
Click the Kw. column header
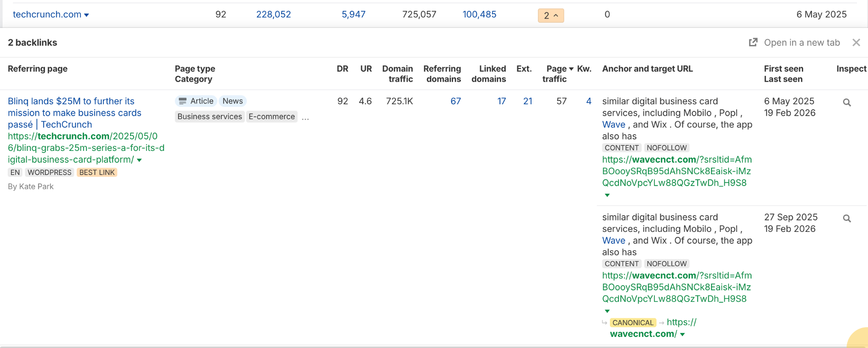(584, 69)
